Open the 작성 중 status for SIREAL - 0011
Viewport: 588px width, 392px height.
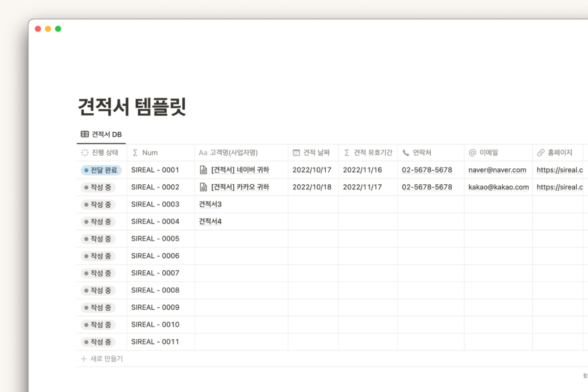[x=97, y=342]
